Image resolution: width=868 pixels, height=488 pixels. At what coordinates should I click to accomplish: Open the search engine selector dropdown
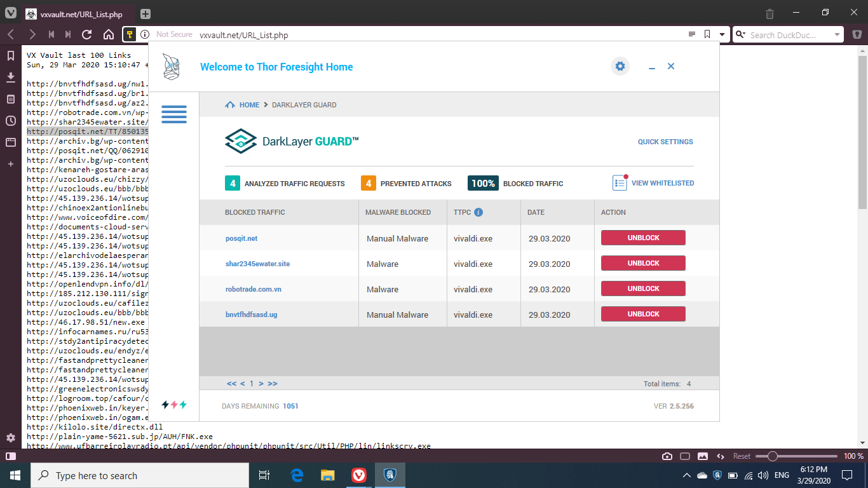[740, 34]
